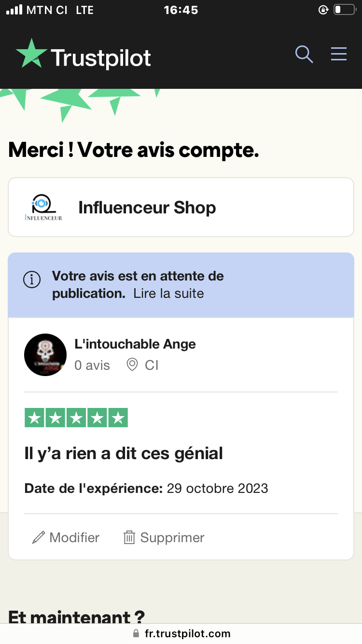Open the hamburger menu
362x644 pixels.
point(339,54)
